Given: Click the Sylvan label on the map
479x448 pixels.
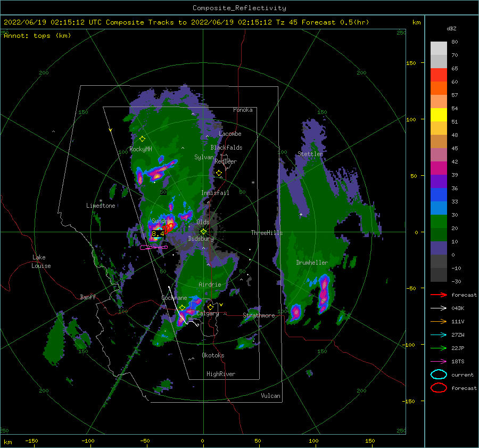Looking at the screenshot, I should (x=204, y=157).
